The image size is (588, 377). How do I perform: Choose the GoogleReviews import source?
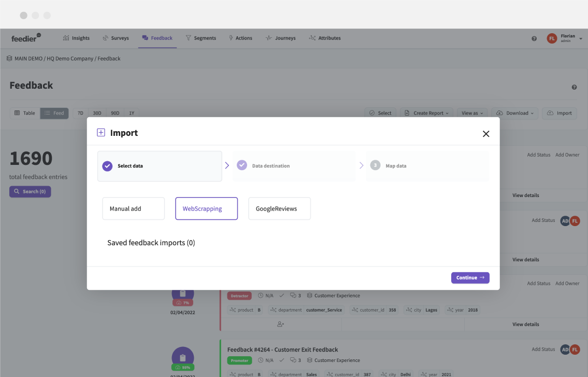point(279,208)
